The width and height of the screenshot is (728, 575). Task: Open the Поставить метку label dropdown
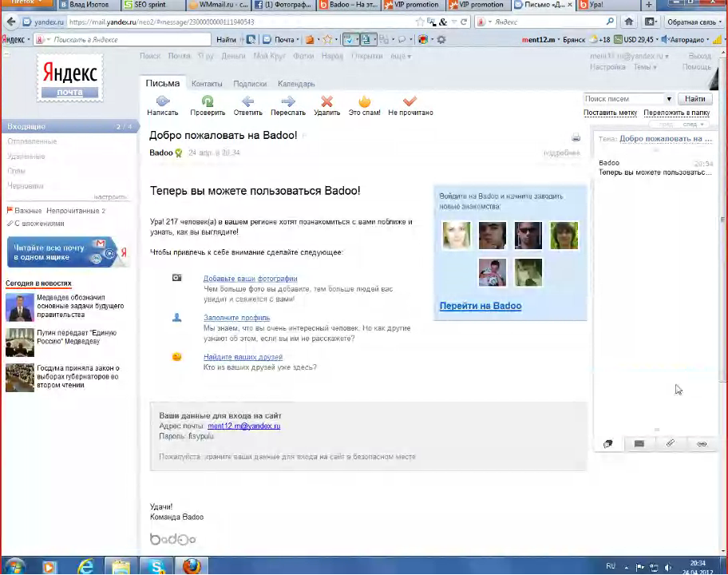coord(610,113)
